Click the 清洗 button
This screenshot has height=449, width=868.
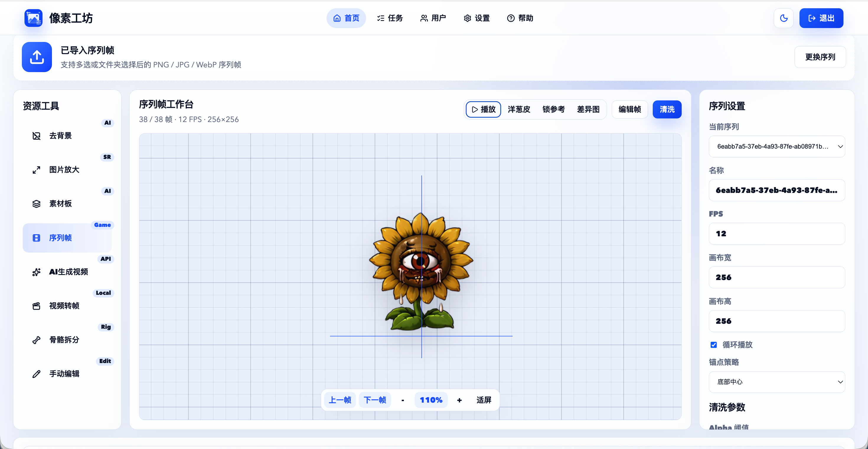tap(667, 110)
